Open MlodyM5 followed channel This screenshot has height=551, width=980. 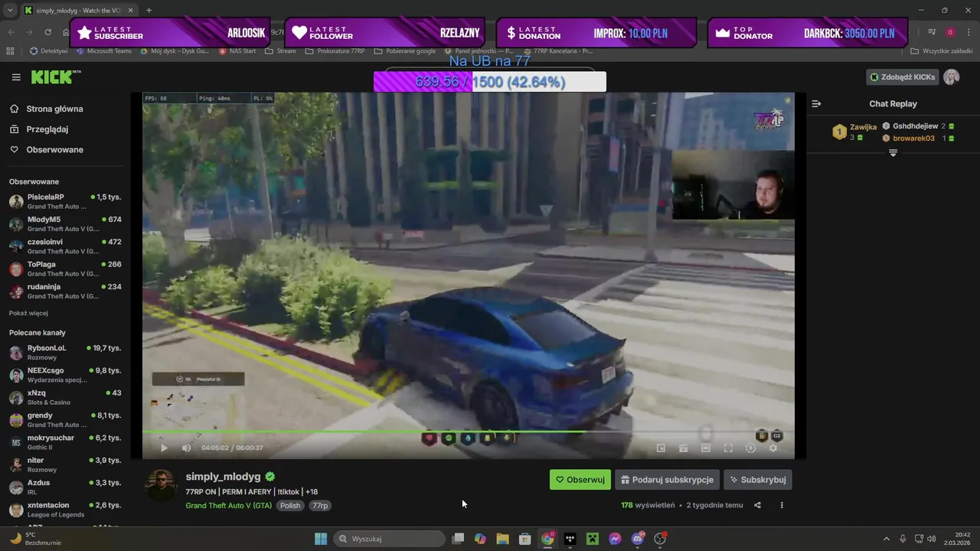[64, 223]
